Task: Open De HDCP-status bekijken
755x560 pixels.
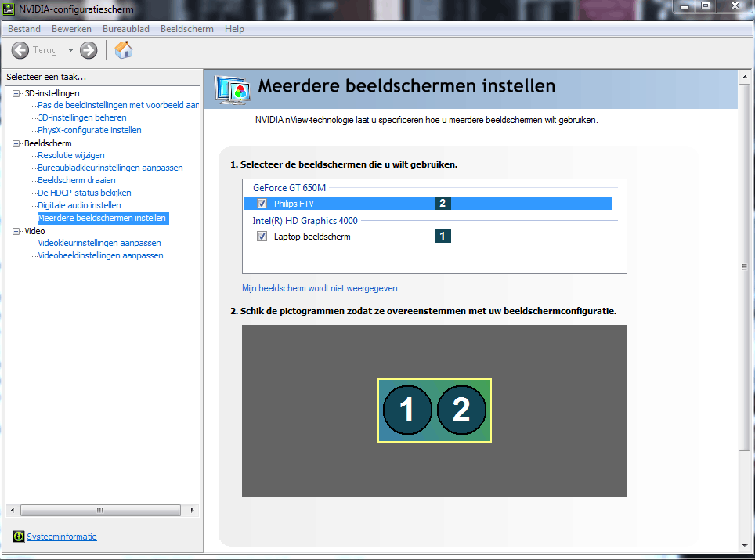Action: click(x=85, y=193)
